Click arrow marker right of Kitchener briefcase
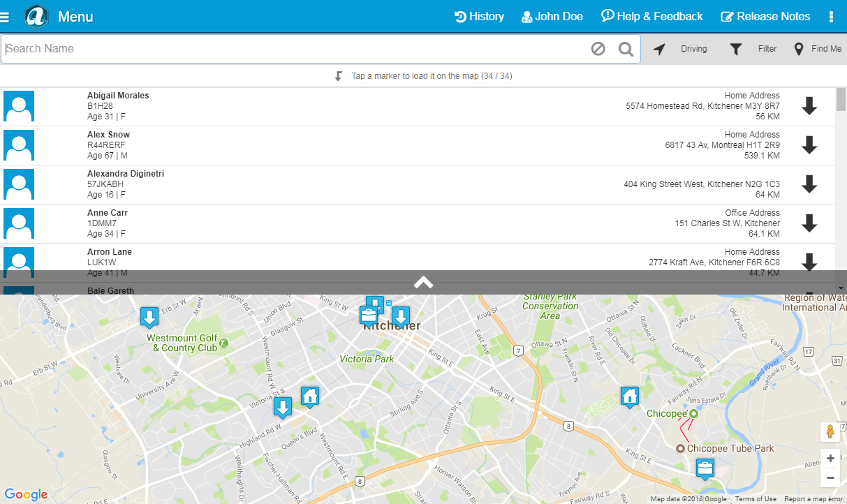847x504 pixels. [400, 317]
